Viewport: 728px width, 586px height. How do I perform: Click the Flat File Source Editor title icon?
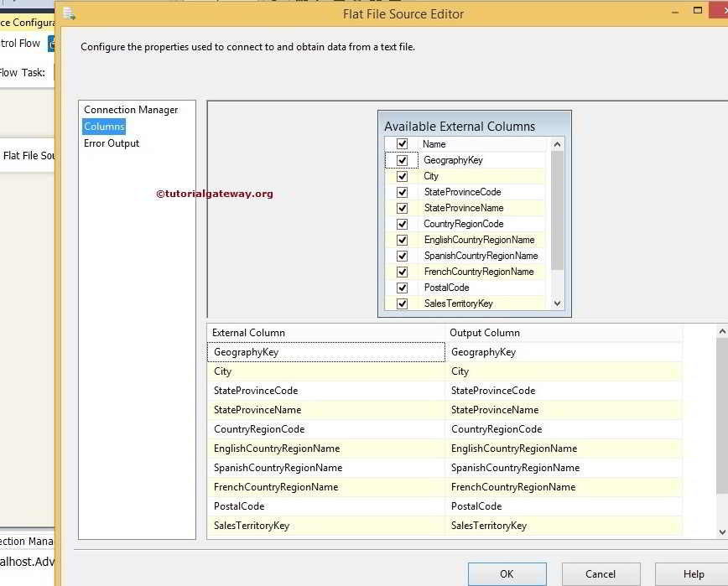[x=70, y=13]
